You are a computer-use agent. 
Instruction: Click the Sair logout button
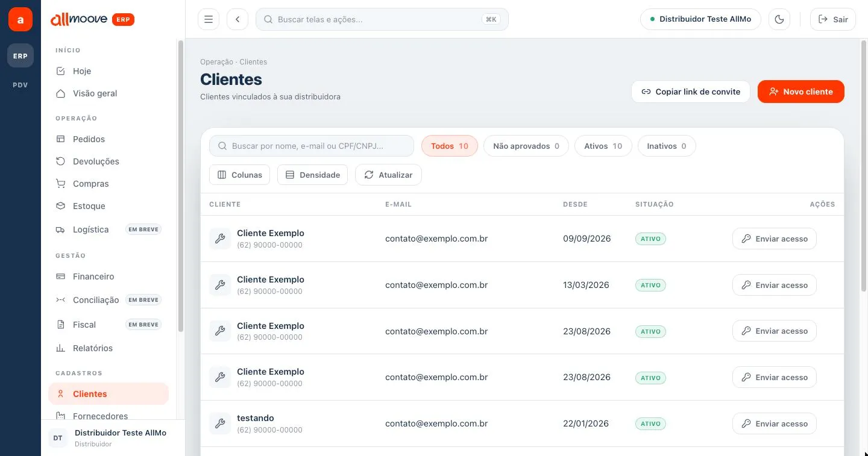[833, 19]
